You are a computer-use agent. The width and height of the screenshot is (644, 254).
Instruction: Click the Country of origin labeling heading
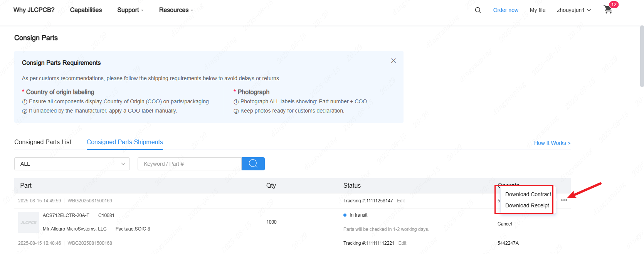60,92
